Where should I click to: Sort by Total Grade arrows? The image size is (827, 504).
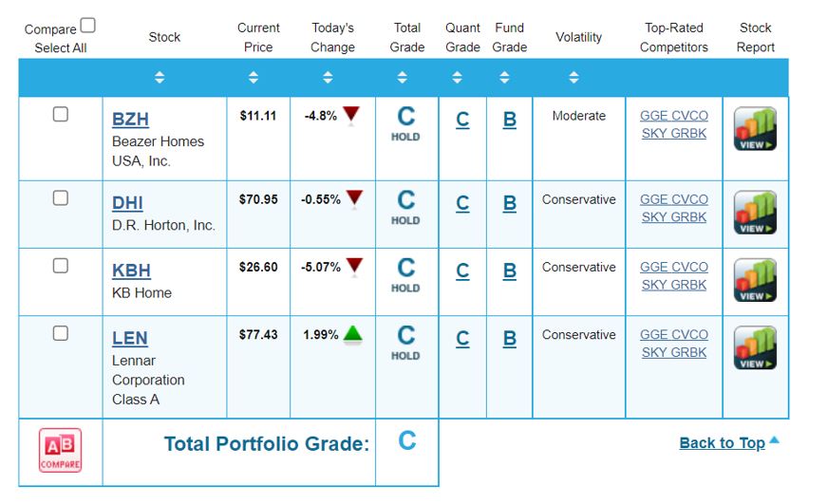(403, 78)
